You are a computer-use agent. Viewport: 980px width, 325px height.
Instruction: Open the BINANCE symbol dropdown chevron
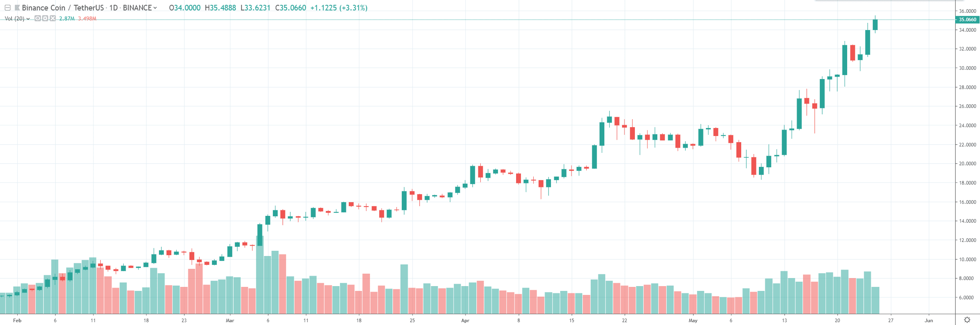coord(155,8)
